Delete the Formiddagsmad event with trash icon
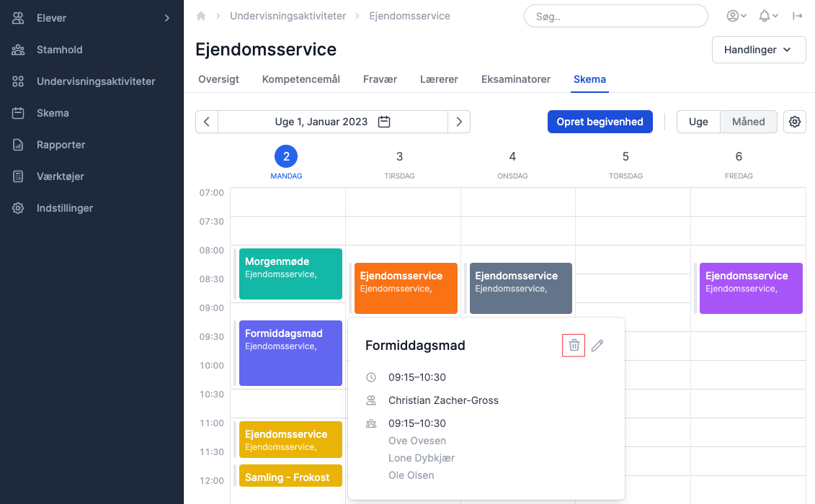This screenshot has width=815, height=504. coord(574,346)
